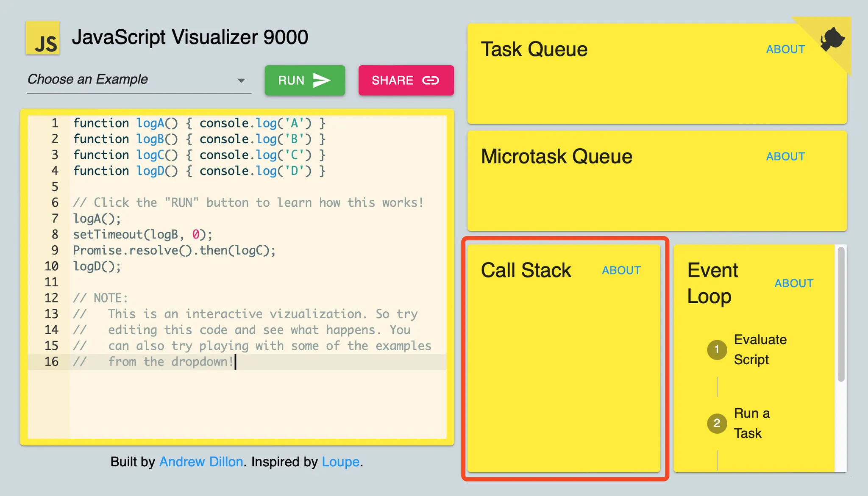Visit the Andrew Dillon link
The width and height of the screenshot is (868, 496).
pos(201,462)
